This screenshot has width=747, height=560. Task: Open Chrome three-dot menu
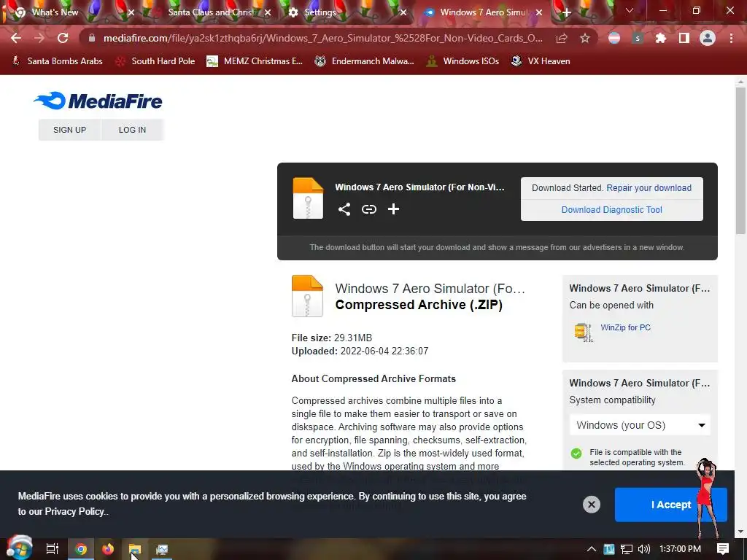pos(731,38)
